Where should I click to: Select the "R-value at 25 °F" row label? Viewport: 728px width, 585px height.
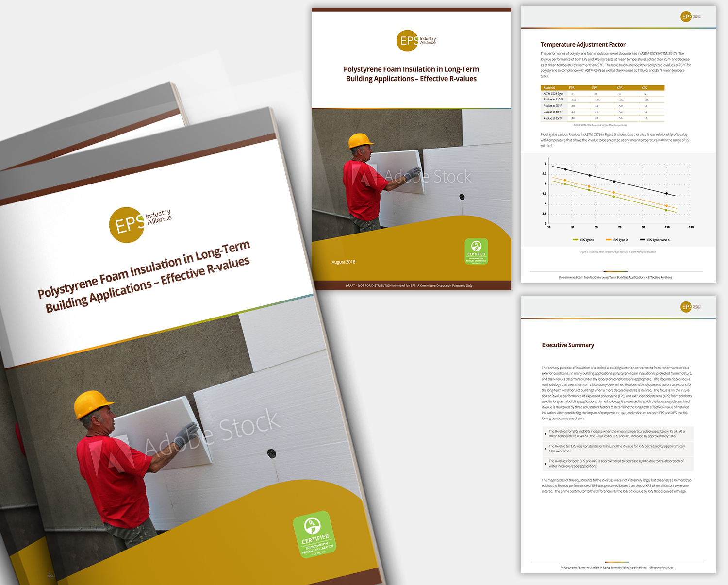[x=552, y=118]
